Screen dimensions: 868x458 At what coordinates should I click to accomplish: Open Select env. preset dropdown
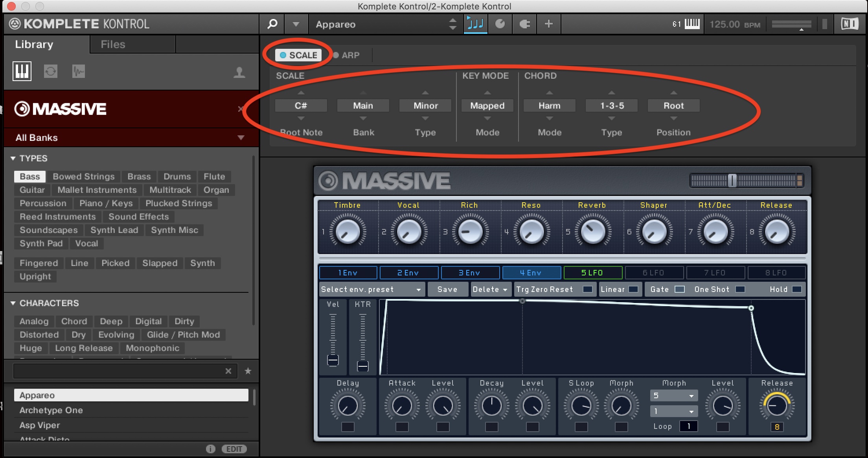point(371,289)
